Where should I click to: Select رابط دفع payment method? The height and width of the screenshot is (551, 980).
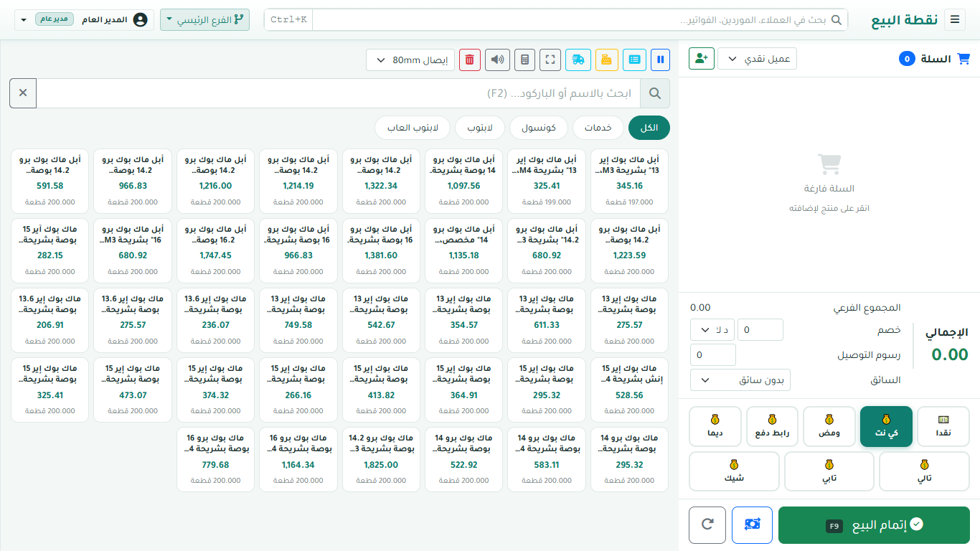coord(772,426)
